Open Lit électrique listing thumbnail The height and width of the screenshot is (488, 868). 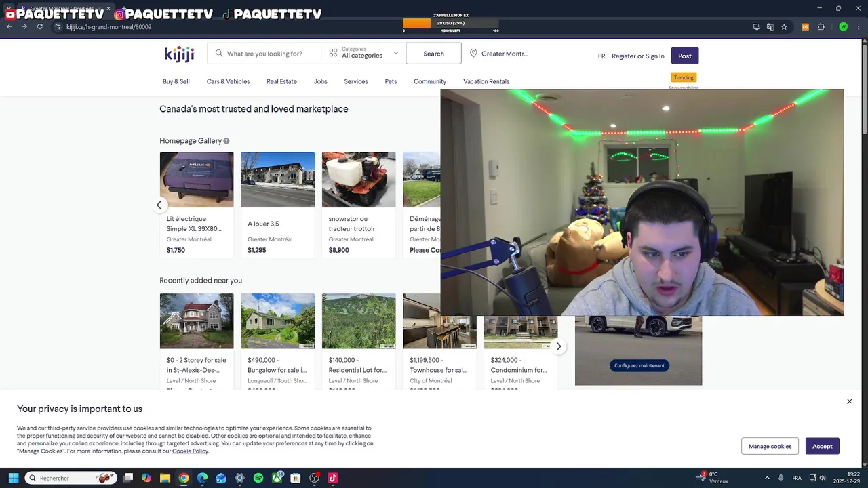(197, 180)
